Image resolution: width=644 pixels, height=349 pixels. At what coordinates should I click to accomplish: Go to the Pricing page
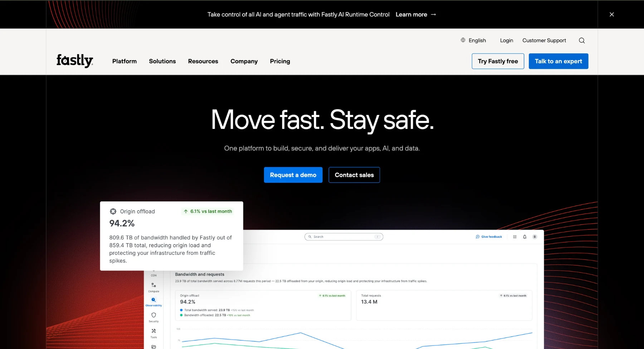[280, 61]
